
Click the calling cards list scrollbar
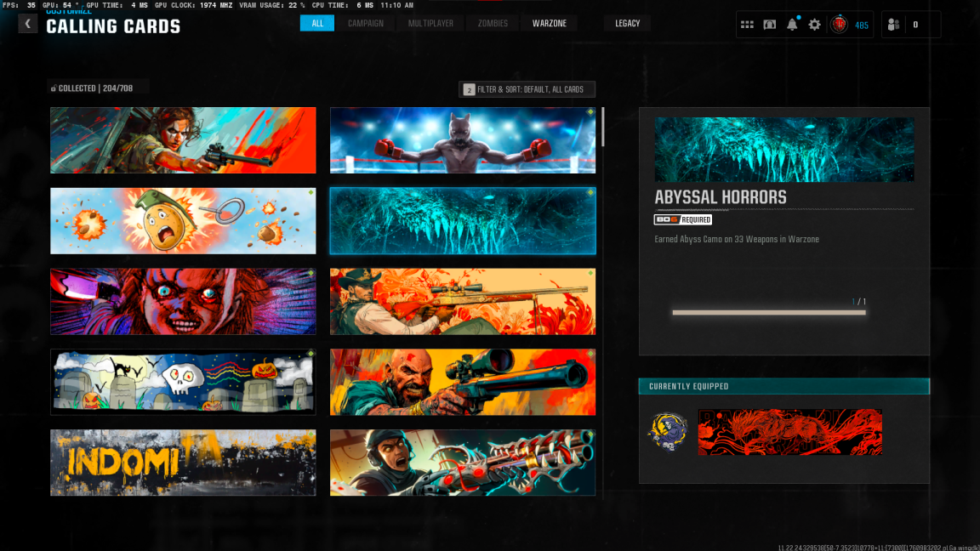point(603,128)
